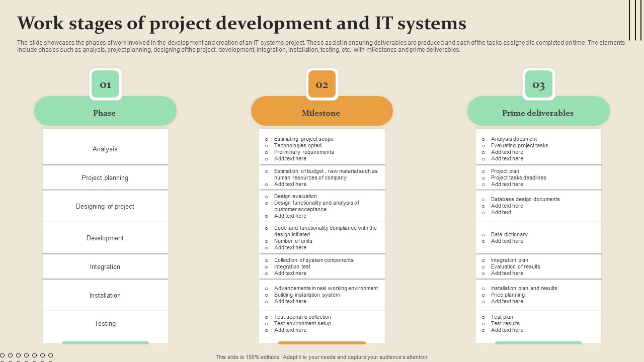
Task: Select 'Integration plan' deliverable
Action: point(510,260)
